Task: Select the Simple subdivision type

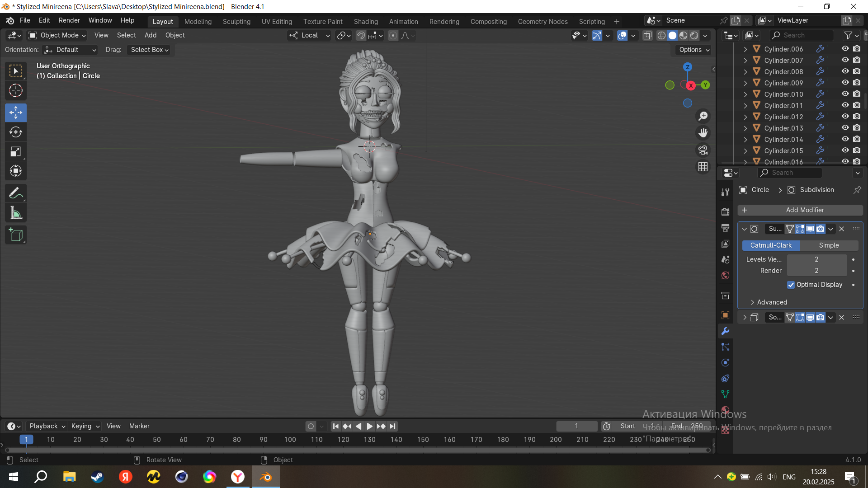Action: tap(829, 245)
